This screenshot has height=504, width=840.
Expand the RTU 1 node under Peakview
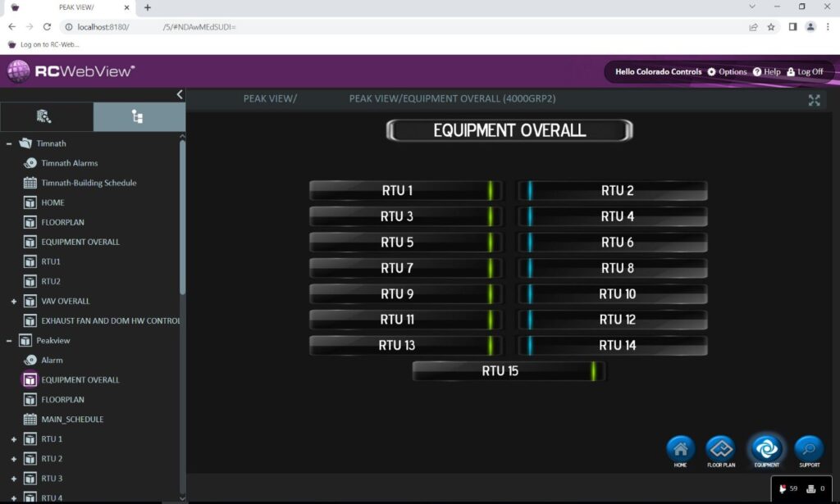pyautogui.click(x=14, y=439)
